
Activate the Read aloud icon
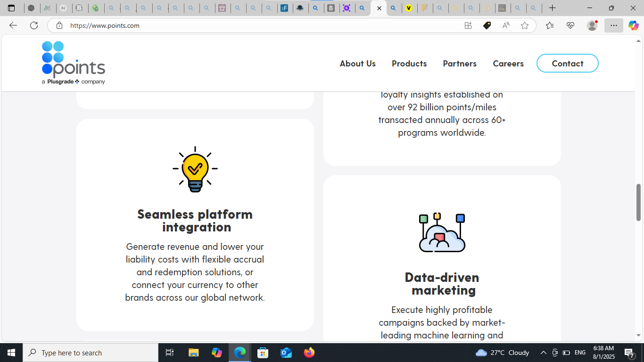(x=506, y=25)
